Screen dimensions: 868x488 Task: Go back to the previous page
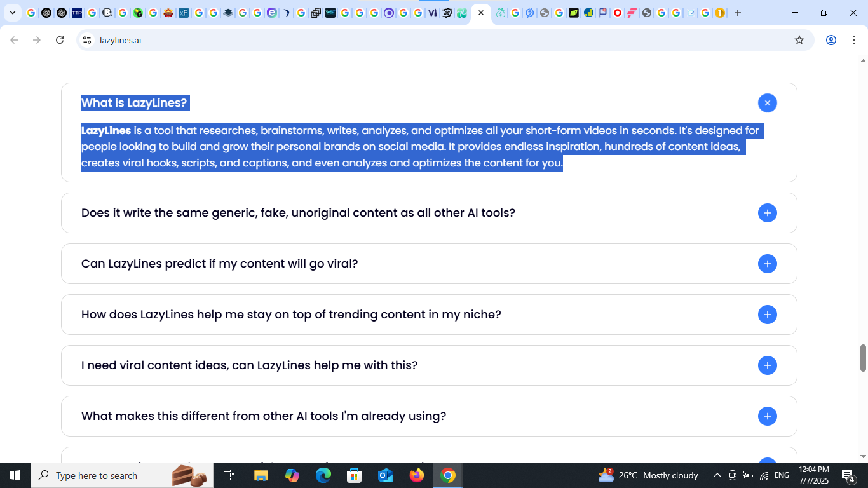click(14, 40)
